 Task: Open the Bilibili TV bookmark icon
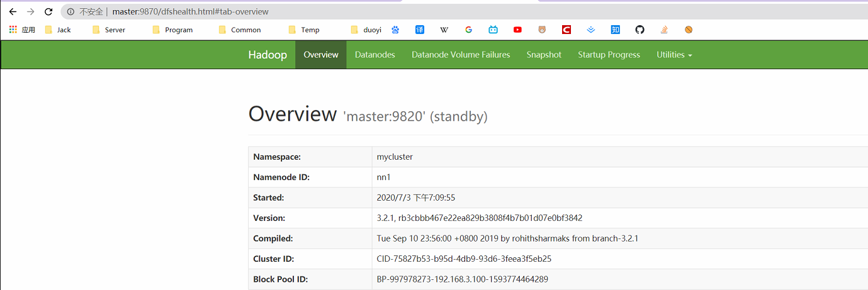[493, 30]
